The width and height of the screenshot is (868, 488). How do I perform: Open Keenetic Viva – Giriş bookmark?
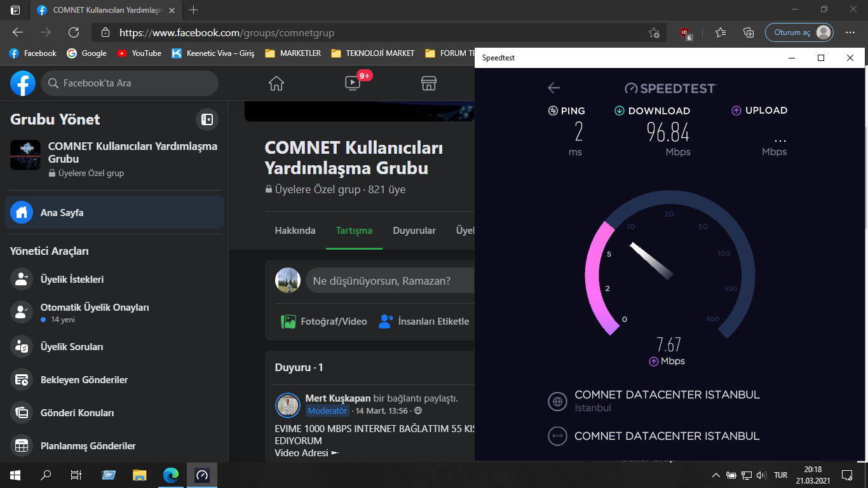tap(213, 53)
